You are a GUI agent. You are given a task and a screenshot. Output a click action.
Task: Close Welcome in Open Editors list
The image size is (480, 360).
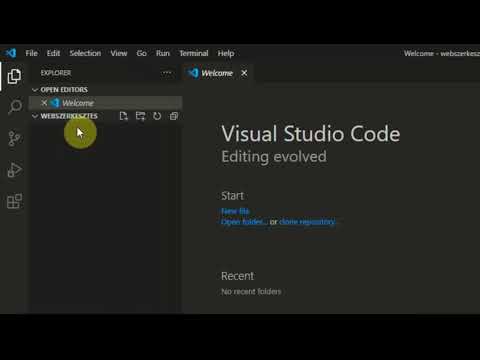click(44, 103)
